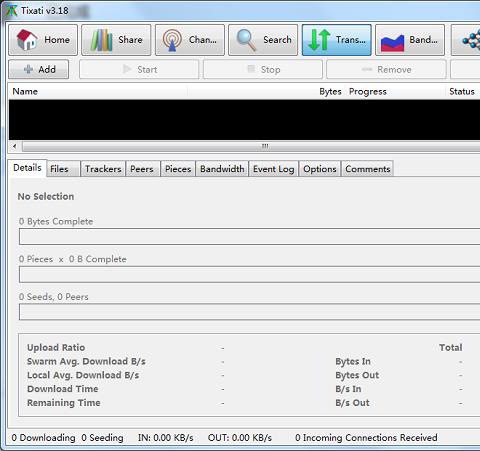Open the Home section

point(43,40)
